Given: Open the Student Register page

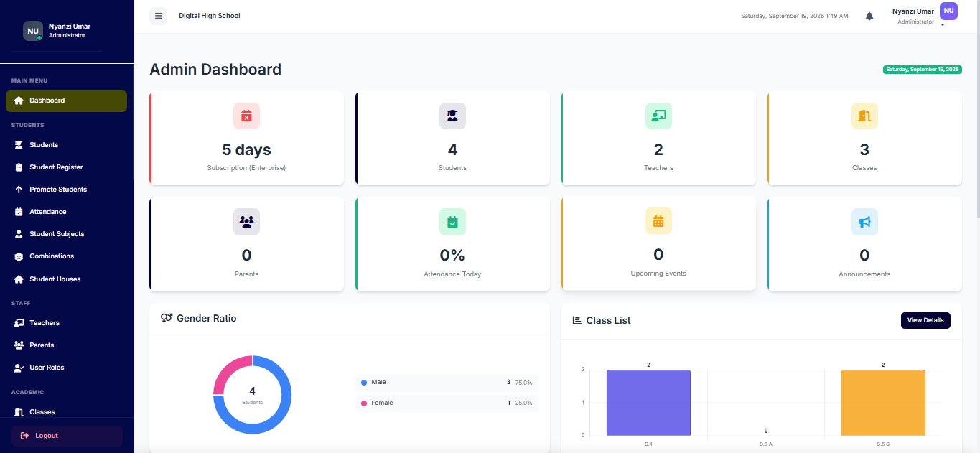Looking at the screenshot, I should click(66, 167).
